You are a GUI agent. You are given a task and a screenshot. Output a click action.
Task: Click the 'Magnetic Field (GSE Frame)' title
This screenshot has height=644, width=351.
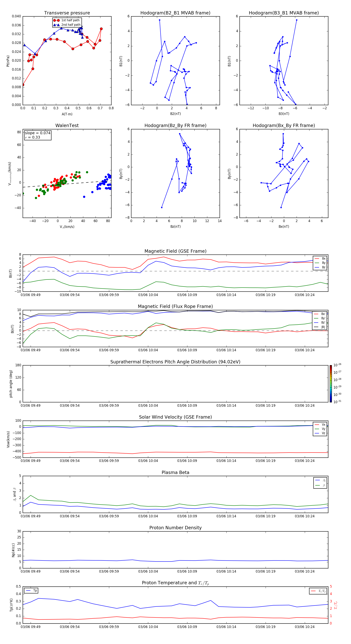click(175, 251)
